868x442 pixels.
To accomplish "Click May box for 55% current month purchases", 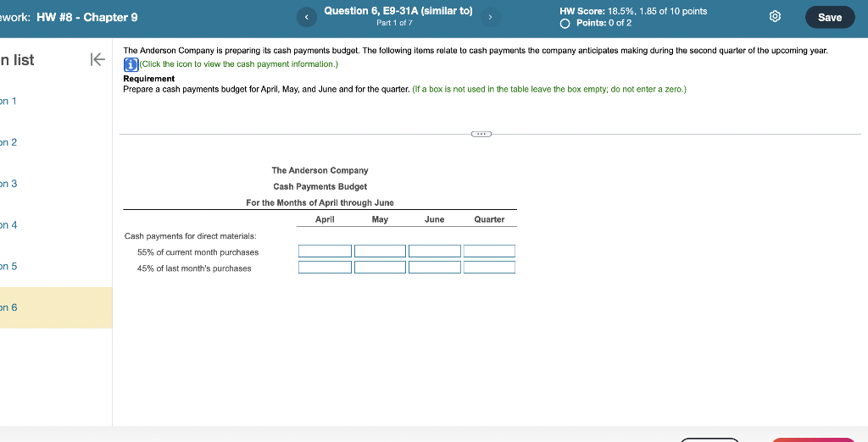I will pyautogui.click(x=380, y=251).
